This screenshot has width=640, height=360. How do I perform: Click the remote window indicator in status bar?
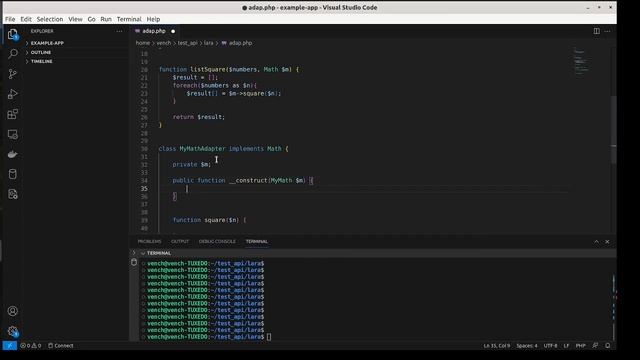(10, 346)
